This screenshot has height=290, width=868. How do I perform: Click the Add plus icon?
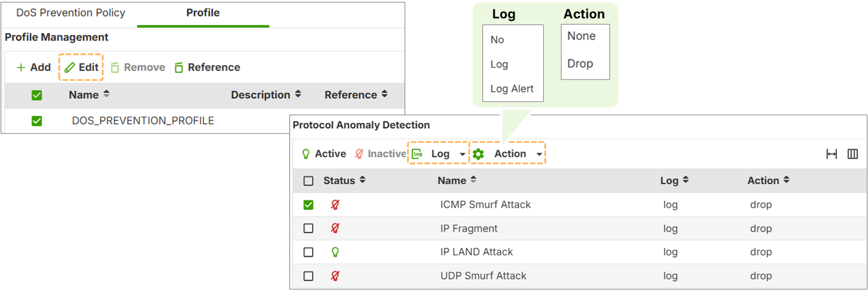click(21, 67)
